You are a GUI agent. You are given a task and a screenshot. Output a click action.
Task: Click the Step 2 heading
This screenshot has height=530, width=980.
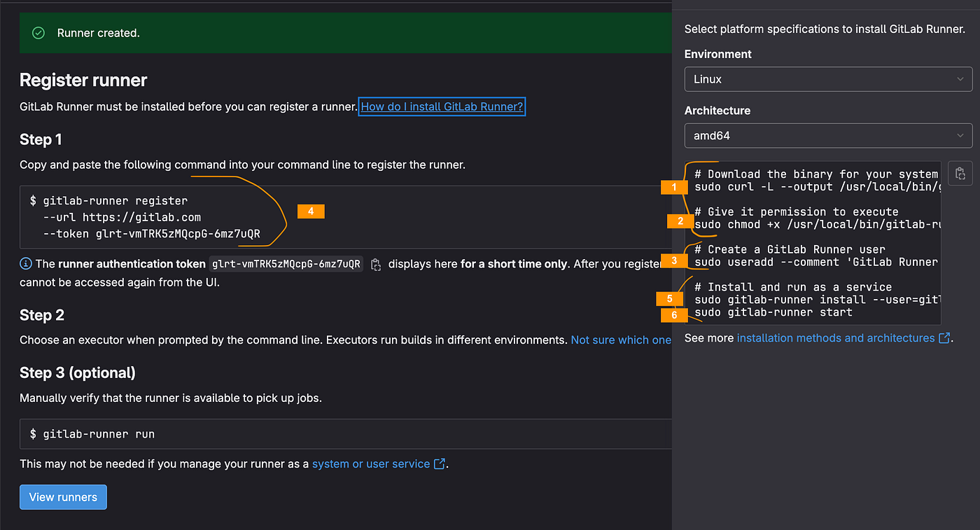click(42, 316)
